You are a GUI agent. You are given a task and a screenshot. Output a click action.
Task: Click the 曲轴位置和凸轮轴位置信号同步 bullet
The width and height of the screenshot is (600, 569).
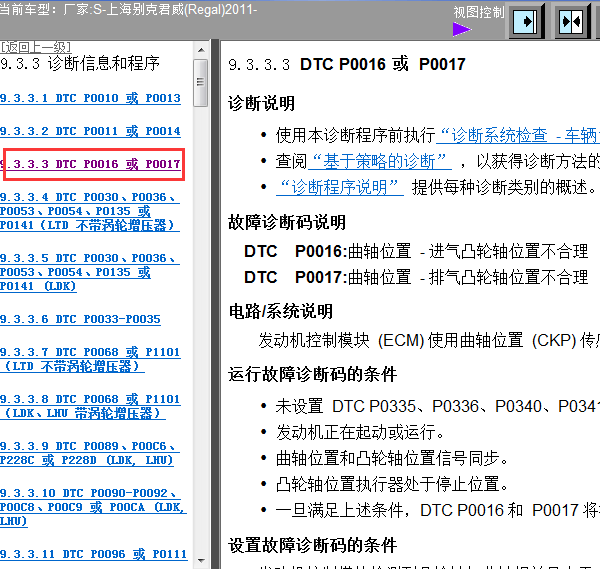point(392,458)
